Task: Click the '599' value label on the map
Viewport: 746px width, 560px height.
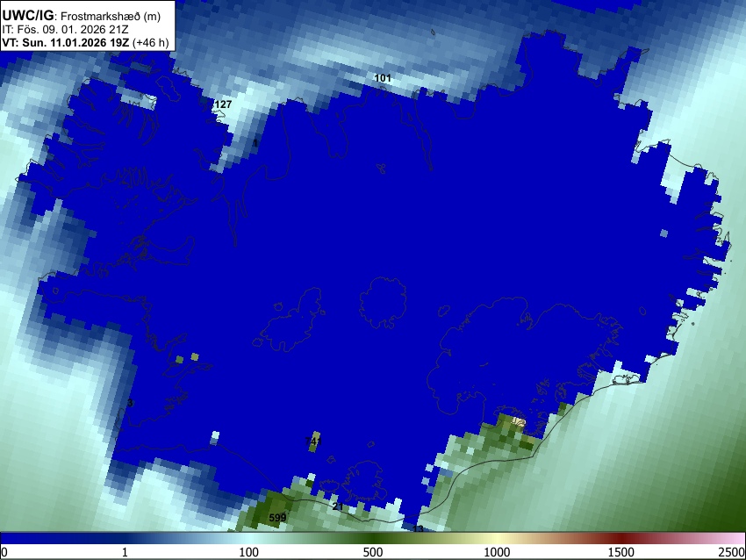Action: pyautogui.click(x=278, y=518)
